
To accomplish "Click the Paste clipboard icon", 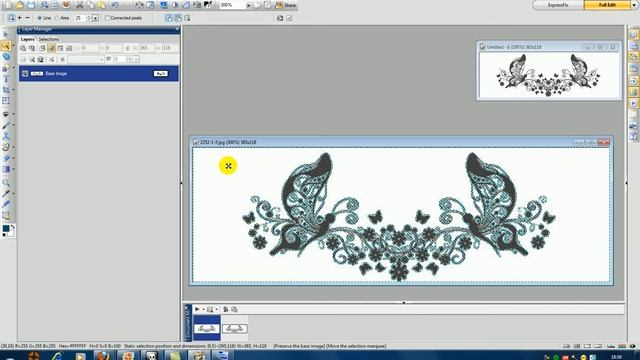I will (101, 5).
